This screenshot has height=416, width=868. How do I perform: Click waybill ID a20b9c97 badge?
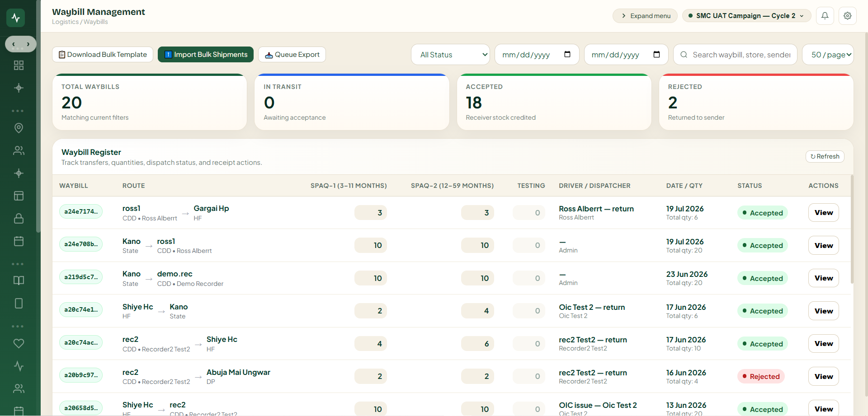pyautogui.click(x=81, y=375)
